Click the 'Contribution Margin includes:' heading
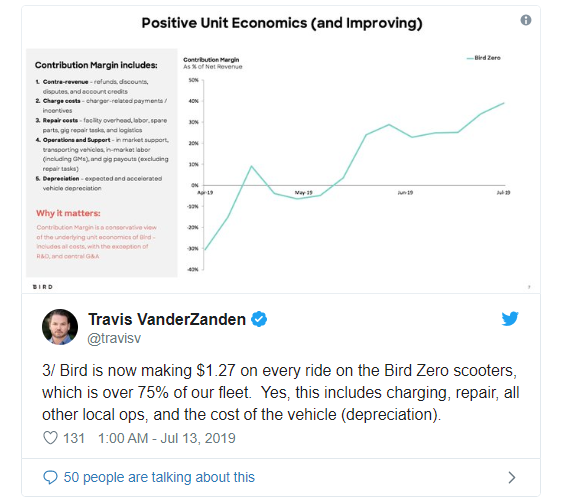The image size is (567, 504). 96,65
